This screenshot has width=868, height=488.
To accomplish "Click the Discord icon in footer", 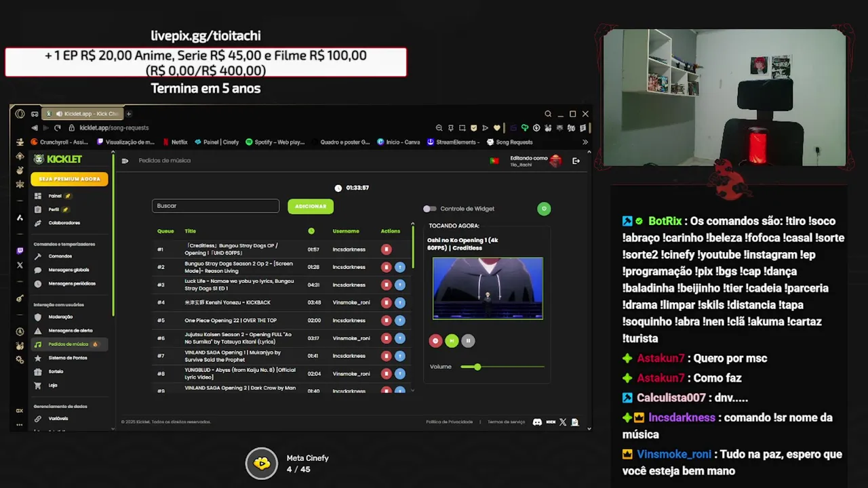I will pyautogui.click(x=537, y=422).
